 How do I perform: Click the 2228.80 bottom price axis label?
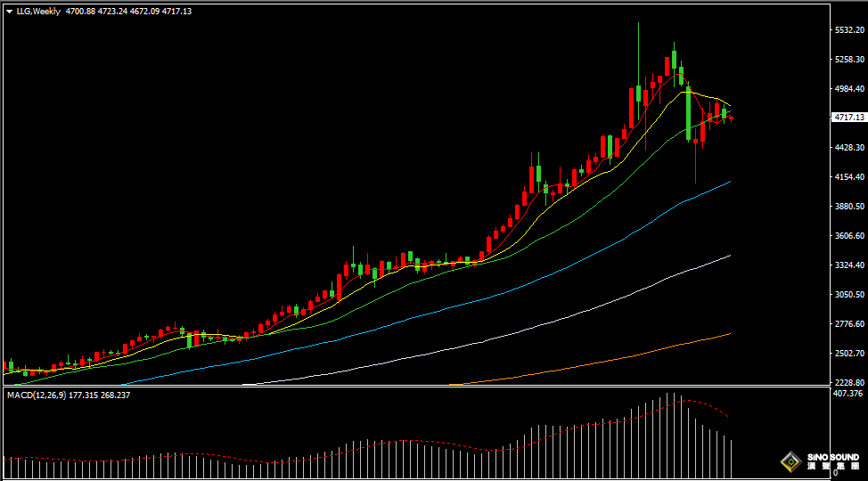(849, 382)
